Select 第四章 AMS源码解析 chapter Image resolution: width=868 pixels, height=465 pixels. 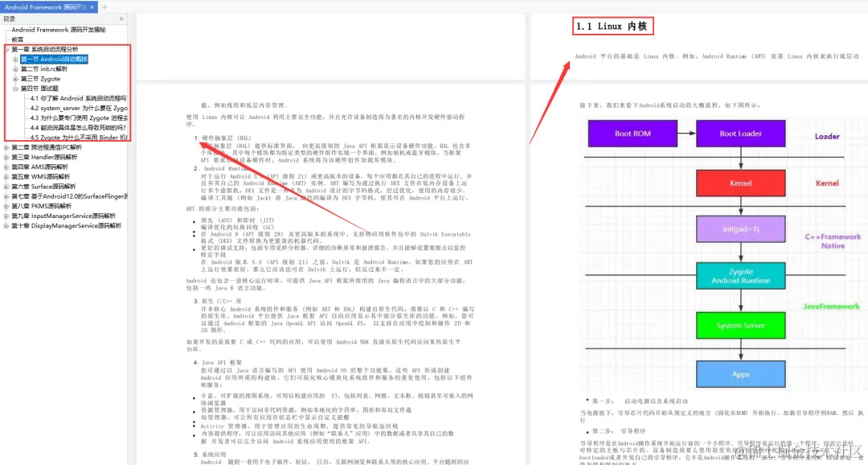pyautogui.click(x=40, y=167)
